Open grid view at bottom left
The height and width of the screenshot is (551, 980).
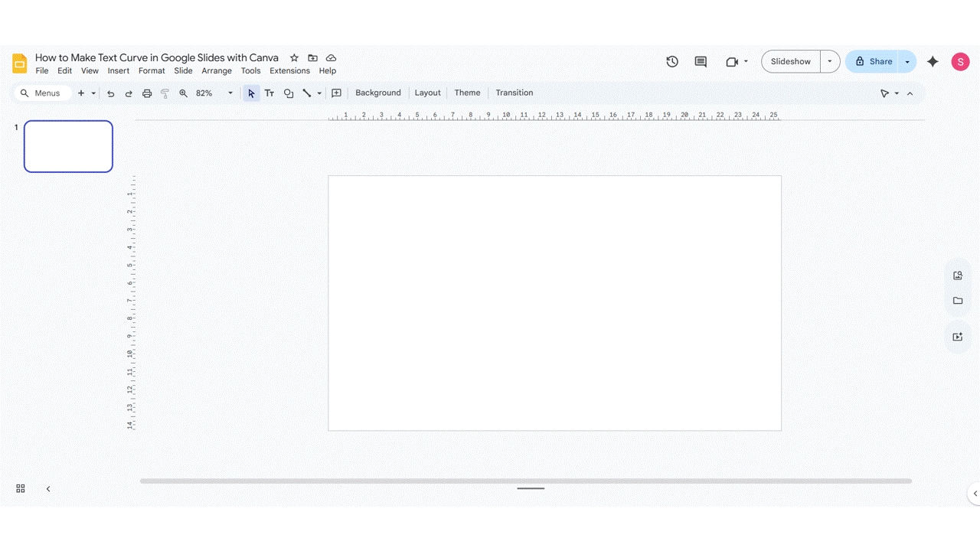(x=21, y=488)
